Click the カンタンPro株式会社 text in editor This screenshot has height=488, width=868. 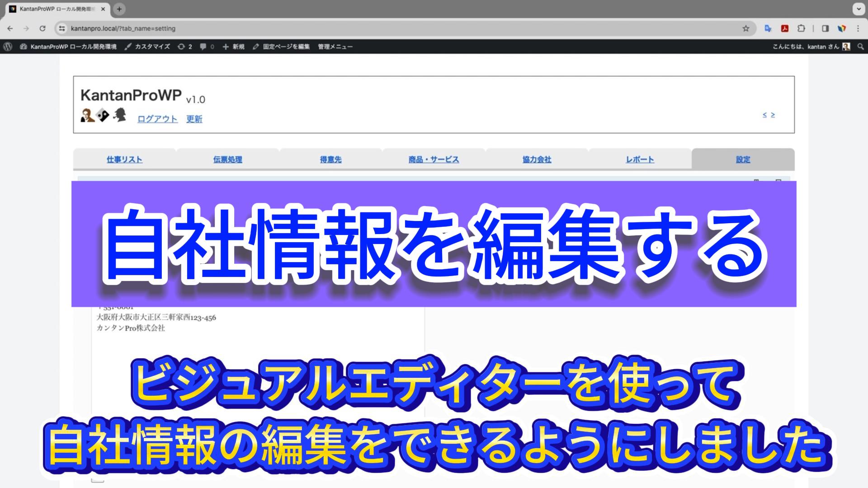pyautogui.click(x=131, y=328)
